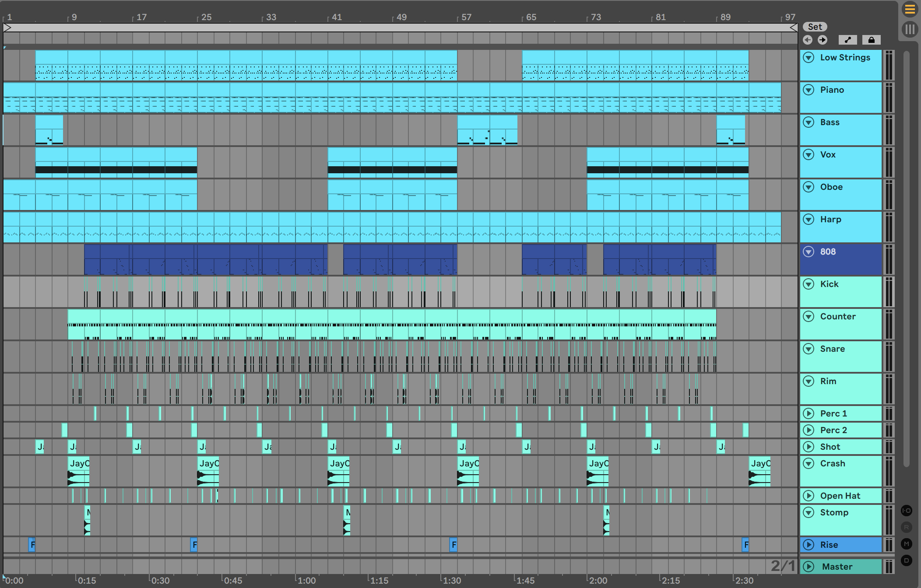This screenshot has height=588, width=921.
Task: Collapse the 808 track
Action: click(x=809, y=252)
